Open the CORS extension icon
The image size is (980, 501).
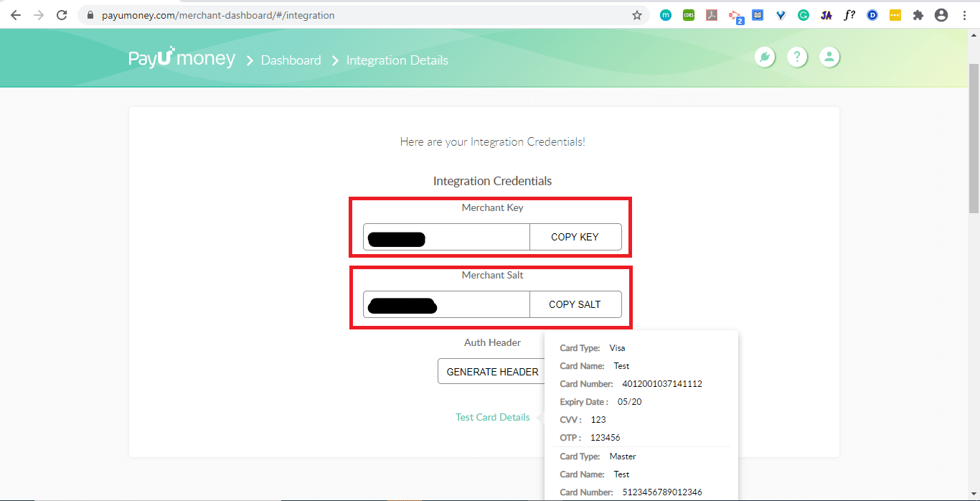pos(689,15)
